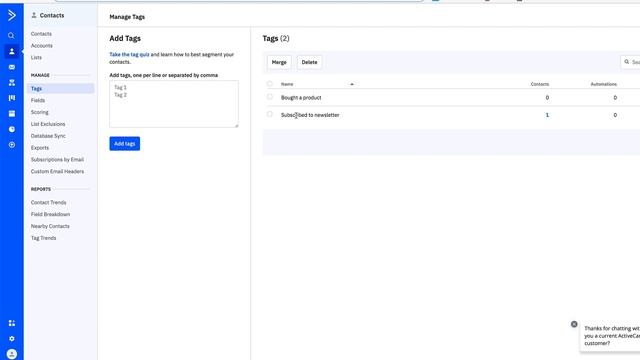Click the circled plus icon in the sidebar
The height and width of the screenshot is (360, 640).
coord(11,145)
